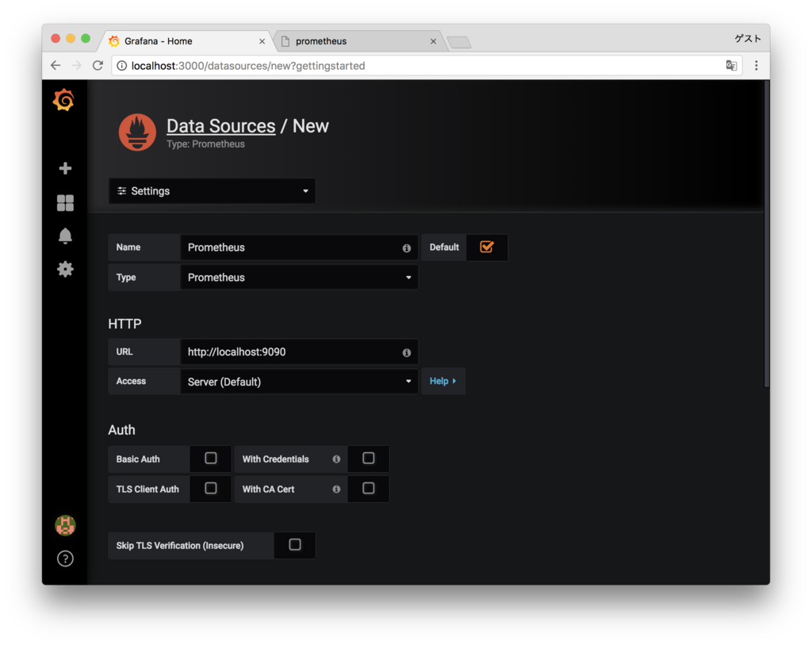The height and width of the screenshot is (645, 812).
Task: Click the 'Type: Prometheus' subtitle text
Action: (x=205, y=144)
